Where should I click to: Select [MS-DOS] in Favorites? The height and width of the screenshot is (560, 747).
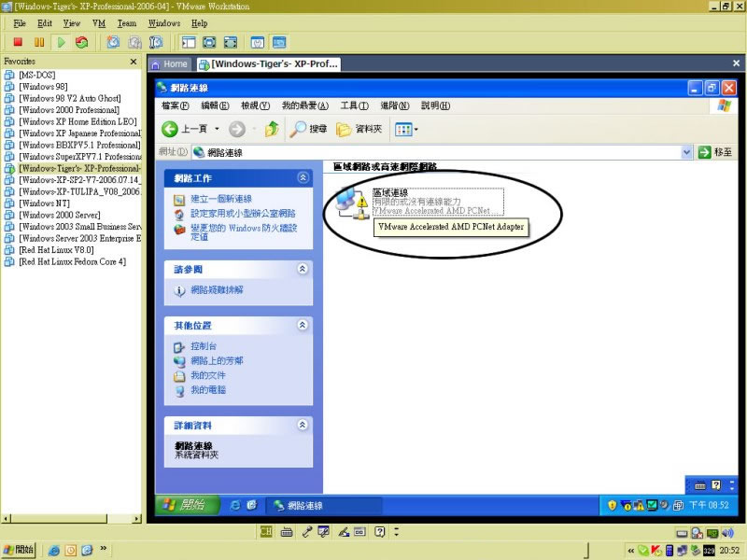tap(36, 75)
